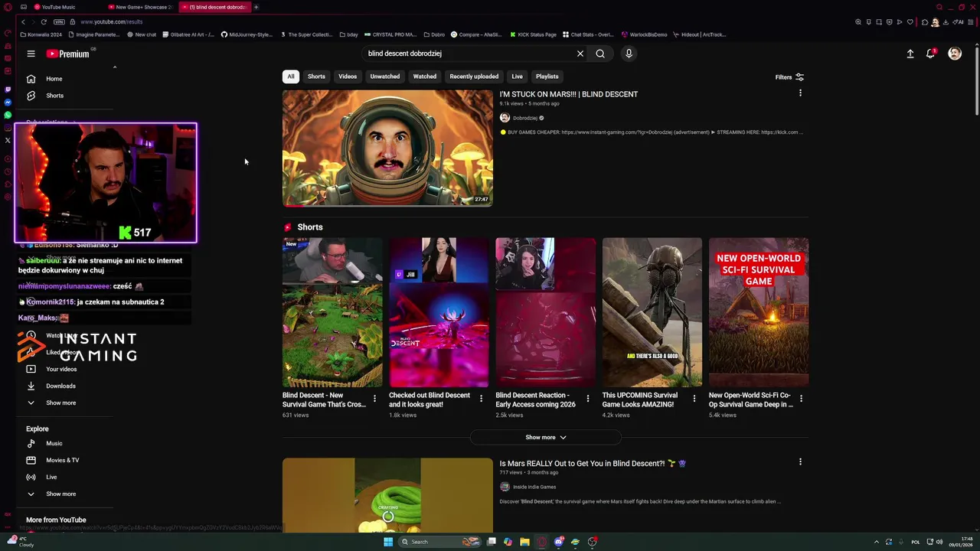Open the search Filters panel
The image size is (980, 551).
789,77
